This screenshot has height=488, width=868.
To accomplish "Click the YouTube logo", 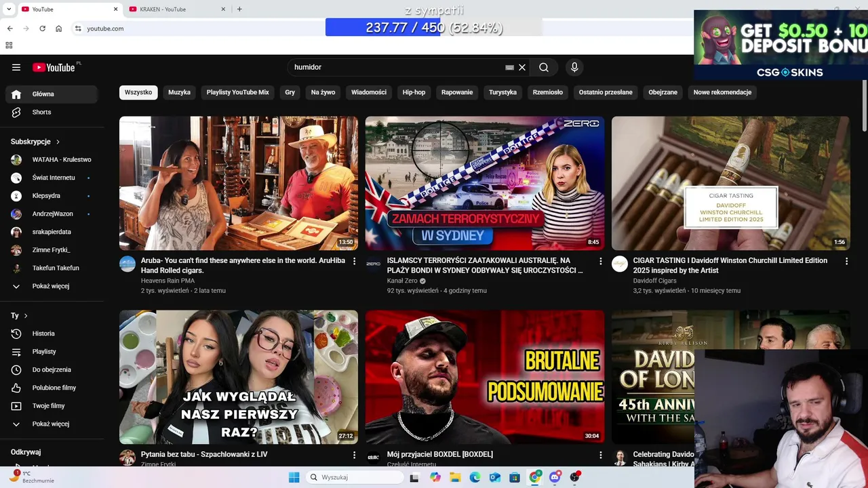I will pyautogui.click(x=54, y=67).
